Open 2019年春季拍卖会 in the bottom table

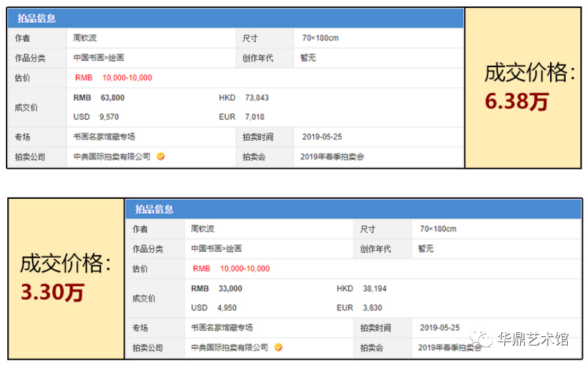[446, 347]
